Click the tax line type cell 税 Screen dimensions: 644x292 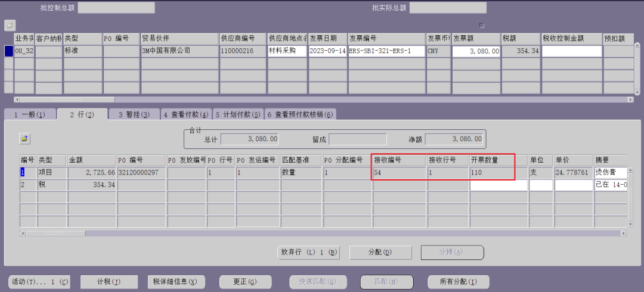point(52,185)
